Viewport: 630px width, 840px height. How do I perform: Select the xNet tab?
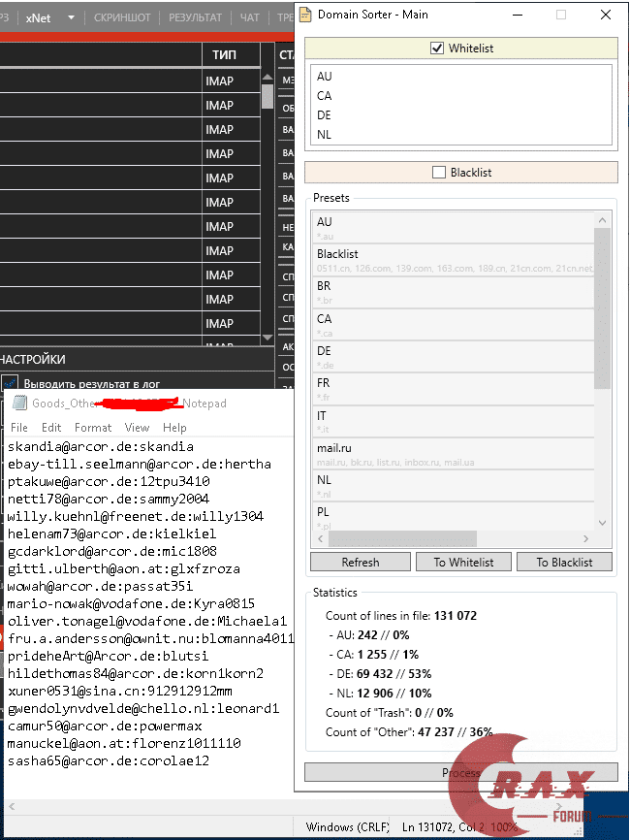click(x=39, y=17)
